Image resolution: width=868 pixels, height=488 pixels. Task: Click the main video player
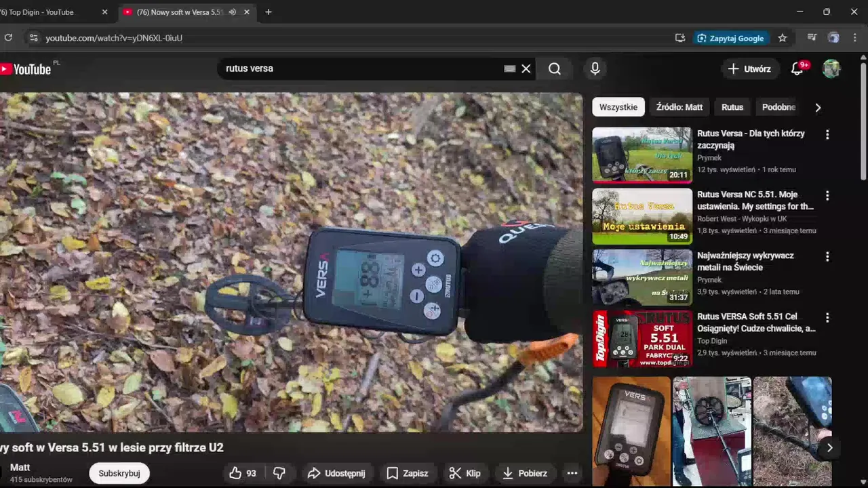point(291,262)
